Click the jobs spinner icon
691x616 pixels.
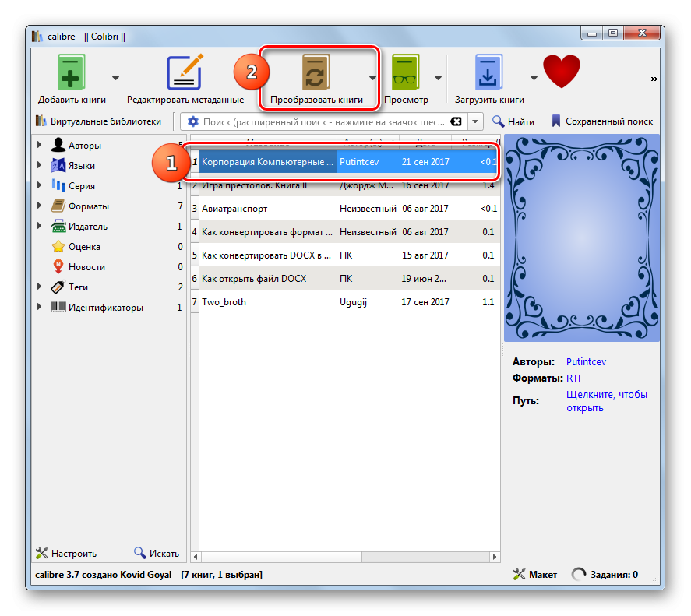point(579,574)
